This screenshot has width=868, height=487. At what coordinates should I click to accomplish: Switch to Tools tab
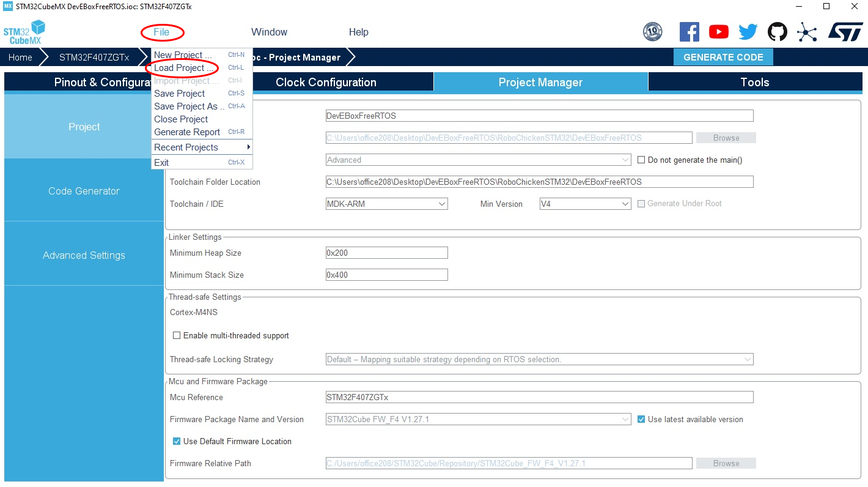pyautogui.click(x=755, y=82)
